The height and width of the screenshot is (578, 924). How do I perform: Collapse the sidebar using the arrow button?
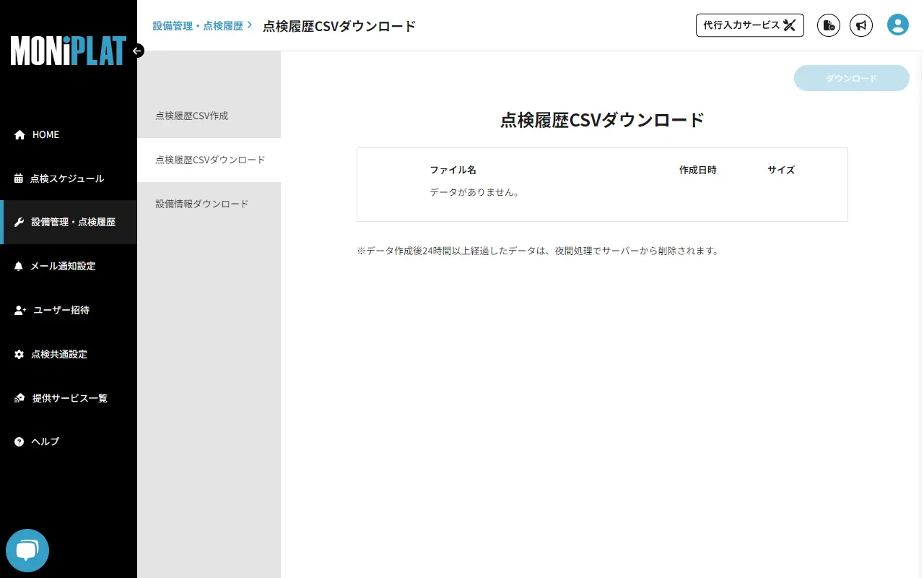137,51
